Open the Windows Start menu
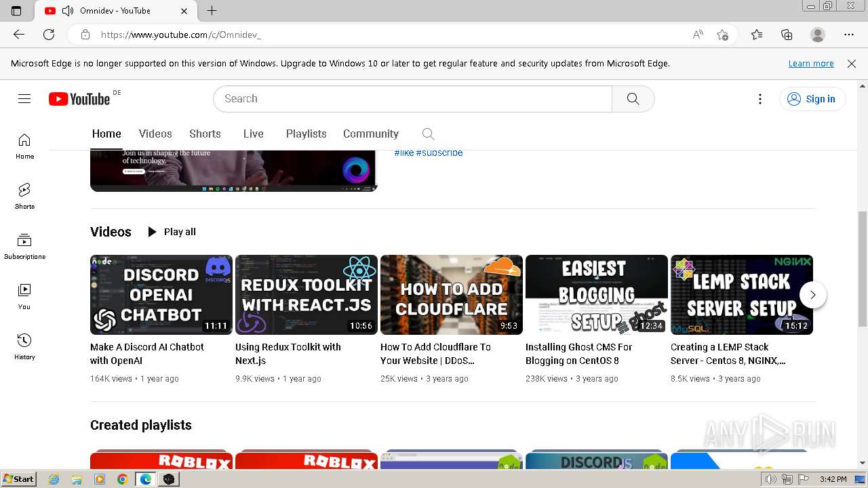The width and height of the screenshot is (868, 488). (x=19, y=479)
